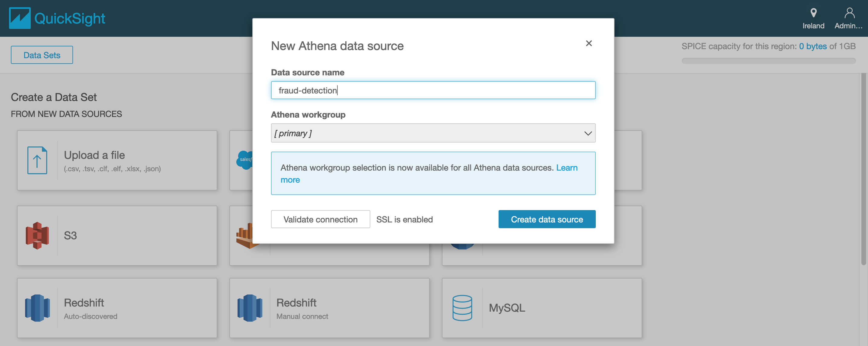Click the Redshift Auto-discovered icon
This screenshot has height=346, width=868.
point(37,308)
